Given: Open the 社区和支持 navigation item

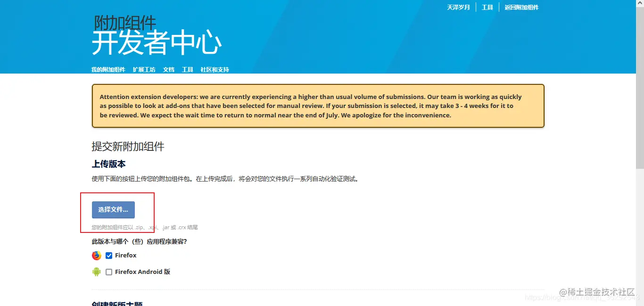Looking at the screenshot, I should (215, 70).
